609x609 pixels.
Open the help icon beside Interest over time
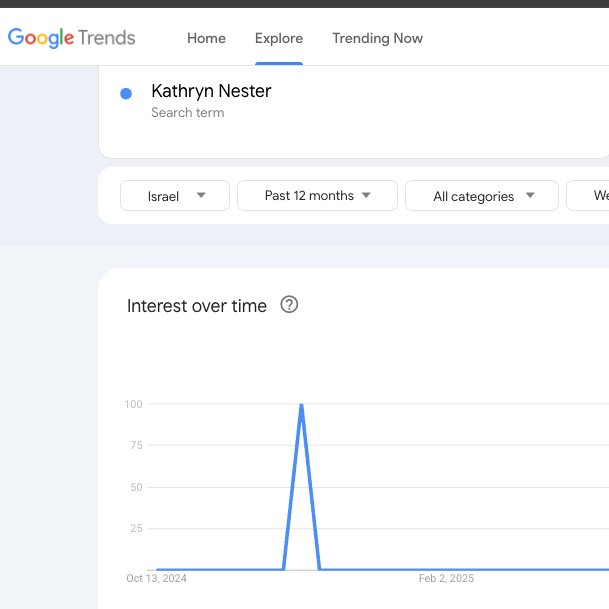(x=290, y=305)
